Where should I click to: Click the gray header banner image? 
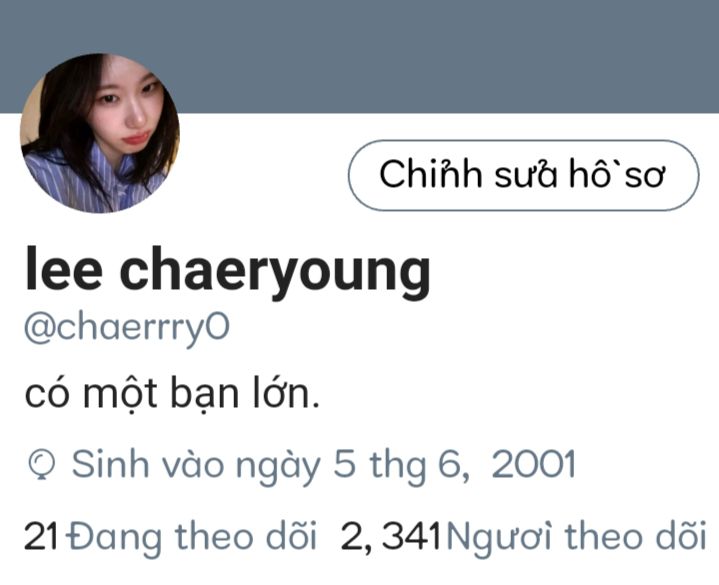coord(360,56)
